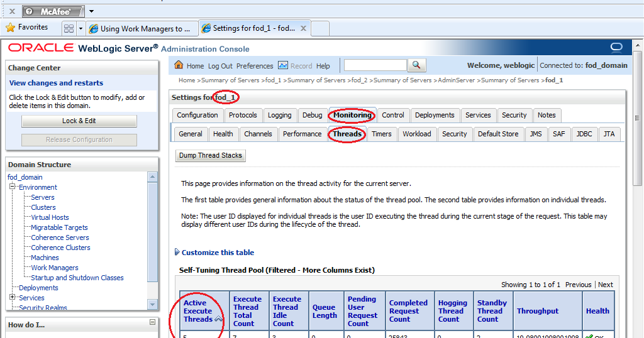Viewport: 644px width, 338px height.
Task: Sort by Standby Thread Count header
Action: click(x=492, y=311)
